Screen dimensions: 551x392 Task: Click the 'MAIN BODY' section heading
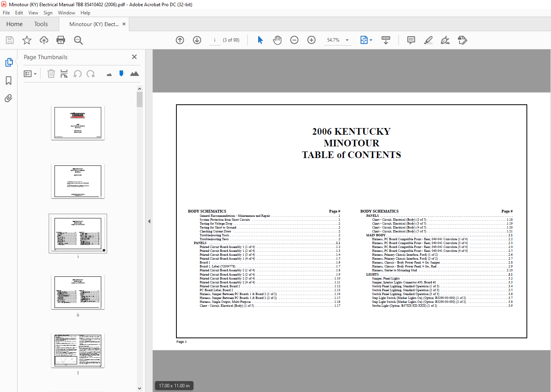376,235
